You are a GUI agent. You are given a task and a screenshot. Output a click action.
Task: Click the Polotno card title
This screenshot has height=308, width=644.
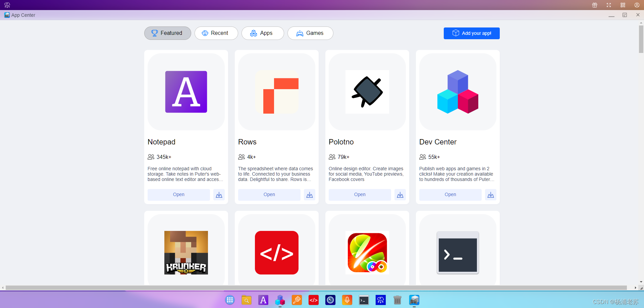tap(341, 142)
